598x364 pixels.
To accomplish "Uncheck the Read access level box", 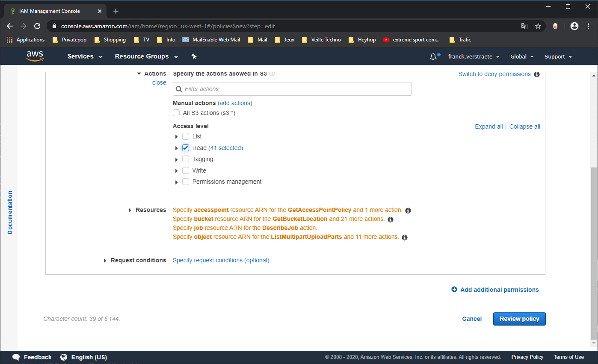I will pyautogui.click(x=186, y=148).
